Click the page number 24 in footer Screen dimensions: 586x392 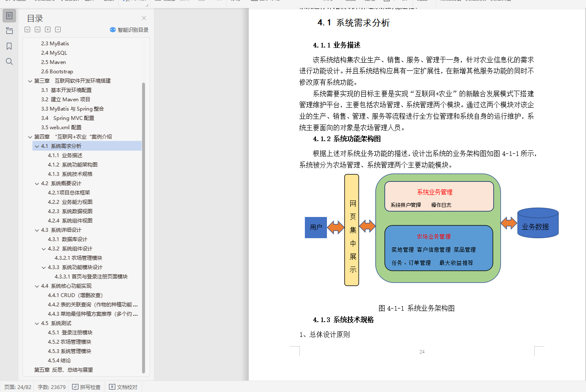[x=422, y=352]
